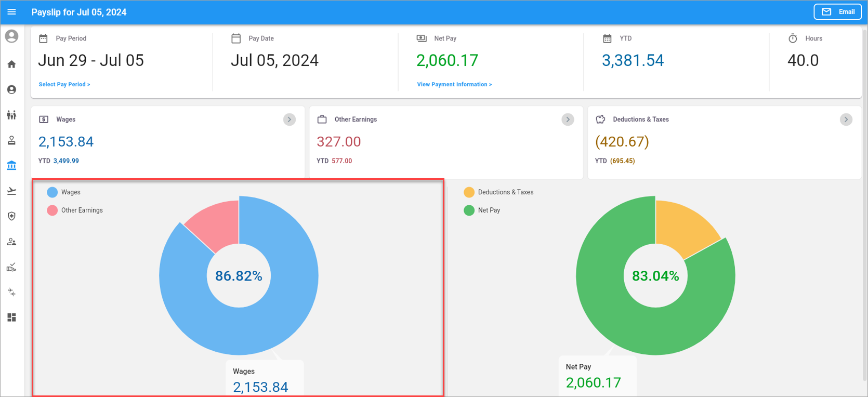
Task: Click the Net Pay tooltip below the chart
Action: (598, 376)
